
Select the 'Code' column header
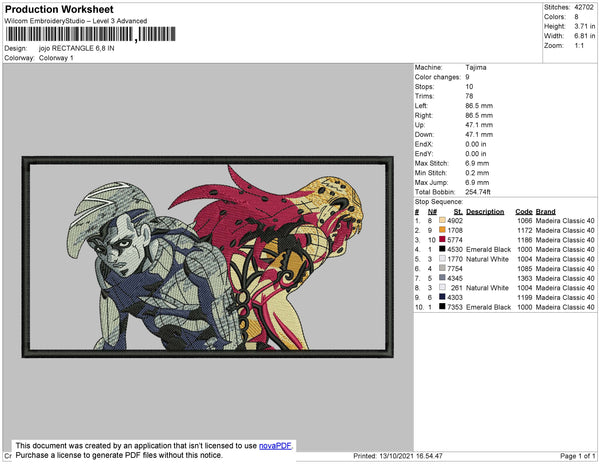(x=523, y=212)
